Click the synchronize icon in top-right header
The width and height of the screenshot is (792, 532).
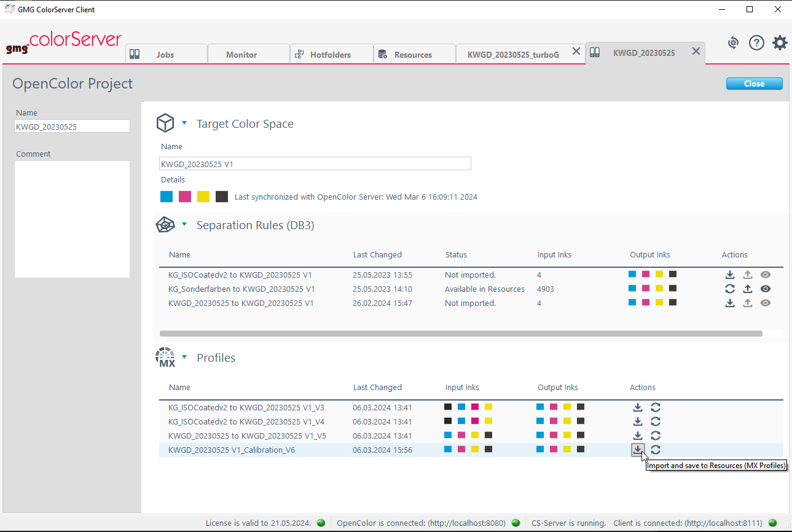[x=733, y=42]
